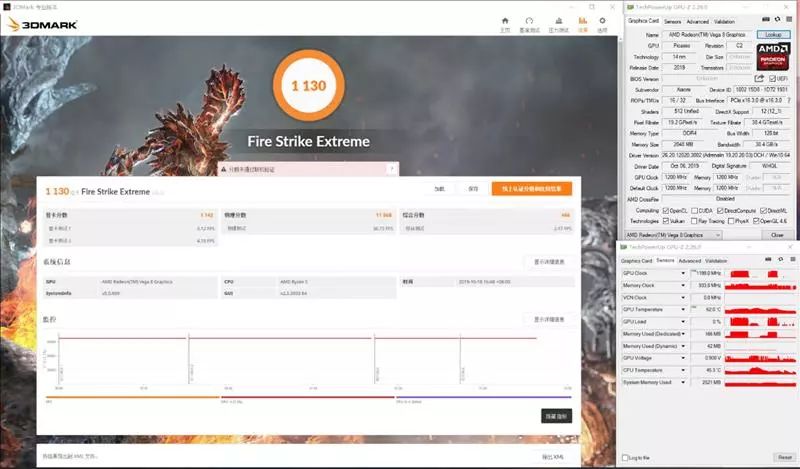
Task: Expand the VCN Clock sensor dropdown
Action: click(x=683, y=298)
